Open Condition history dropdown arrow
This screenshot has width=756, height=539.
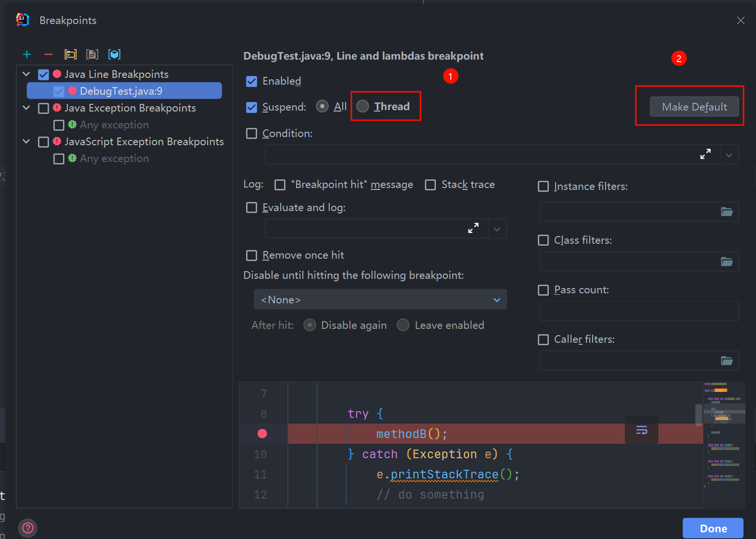[729, 155]
